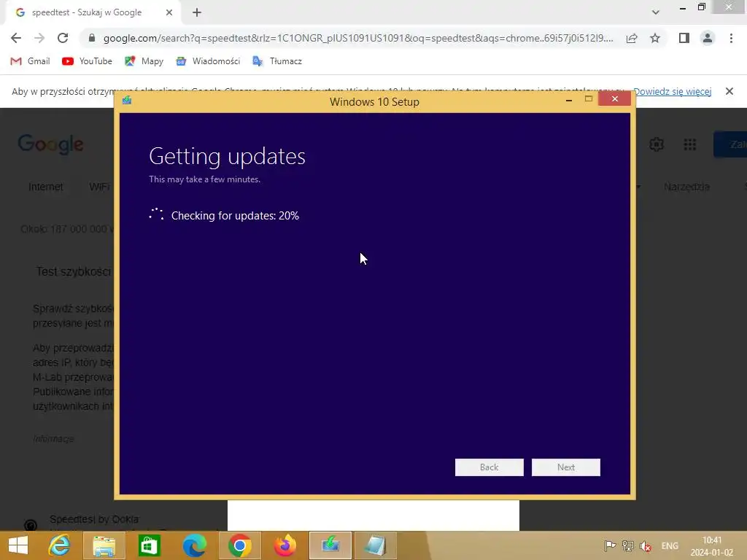
Task: Open the notepad app on the taskbar
Action: point(376,545)
